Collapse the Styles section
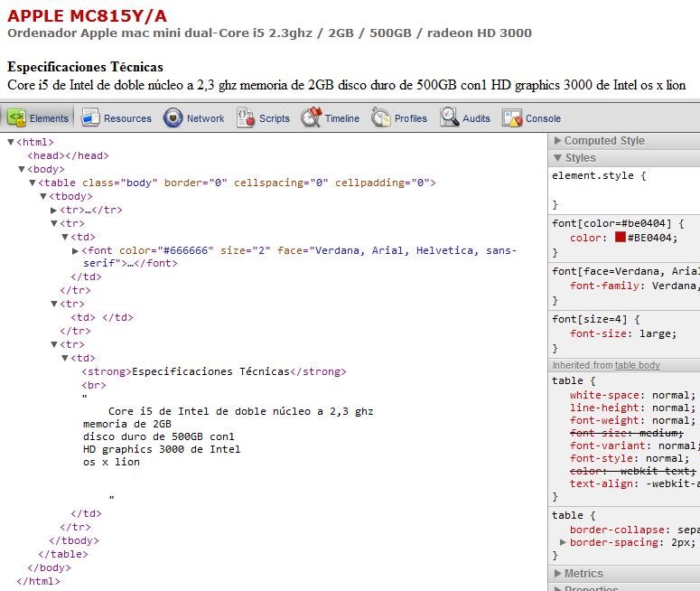The image size is (700, 591). 557,157
